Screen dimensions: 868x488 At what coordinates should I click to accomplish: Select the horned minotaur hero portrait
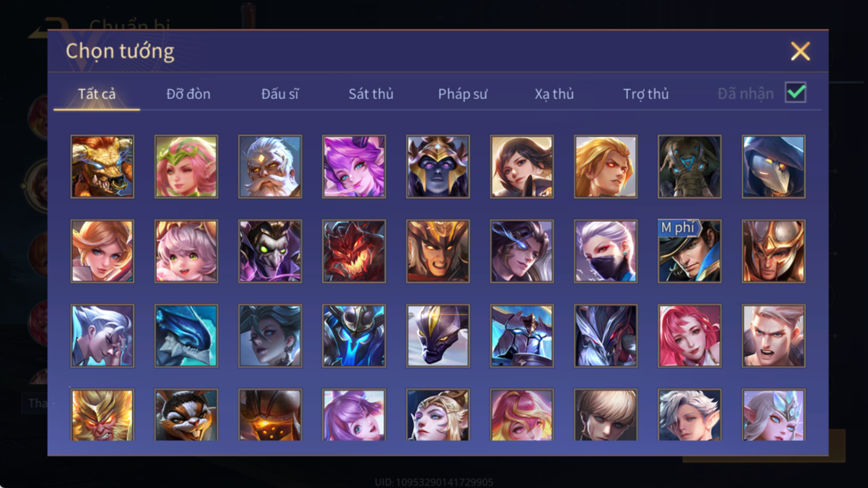point(102,167)
